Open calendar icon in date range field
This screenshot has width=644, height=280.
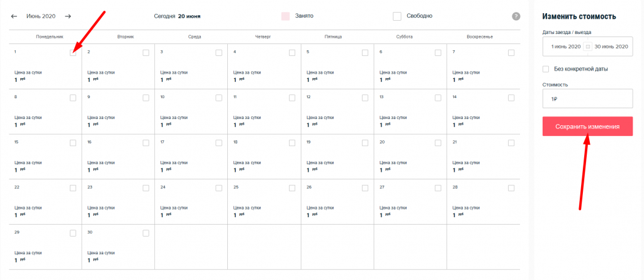pyautogui.click(x=587, y=47)
